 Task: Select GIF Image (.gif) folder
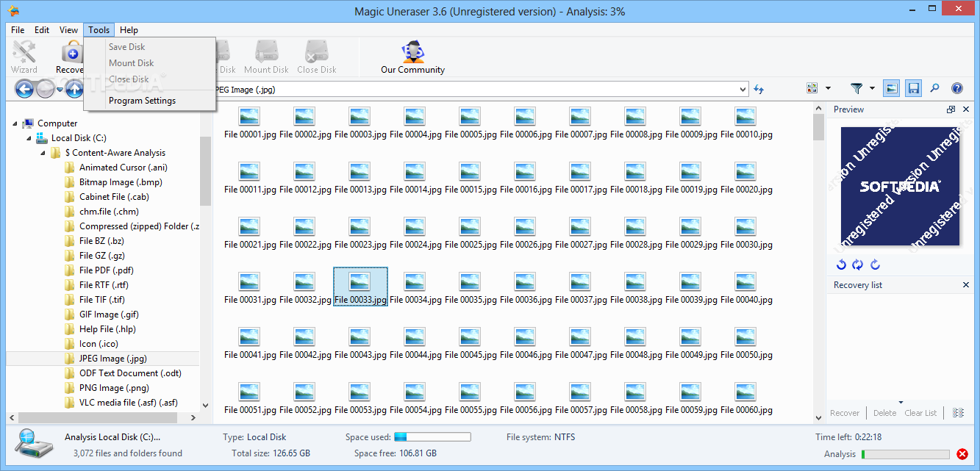click(x=109, y=314)
